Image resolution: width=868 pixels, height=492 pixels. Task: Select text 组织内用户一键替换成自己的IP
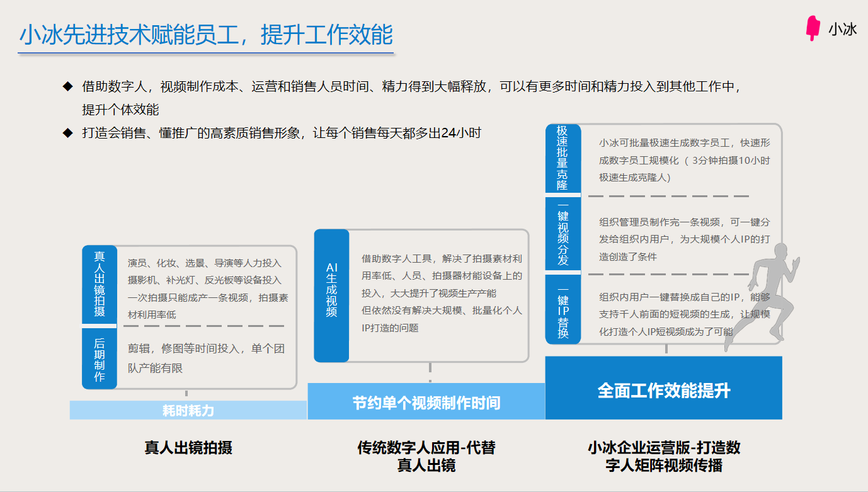point(671,297)
